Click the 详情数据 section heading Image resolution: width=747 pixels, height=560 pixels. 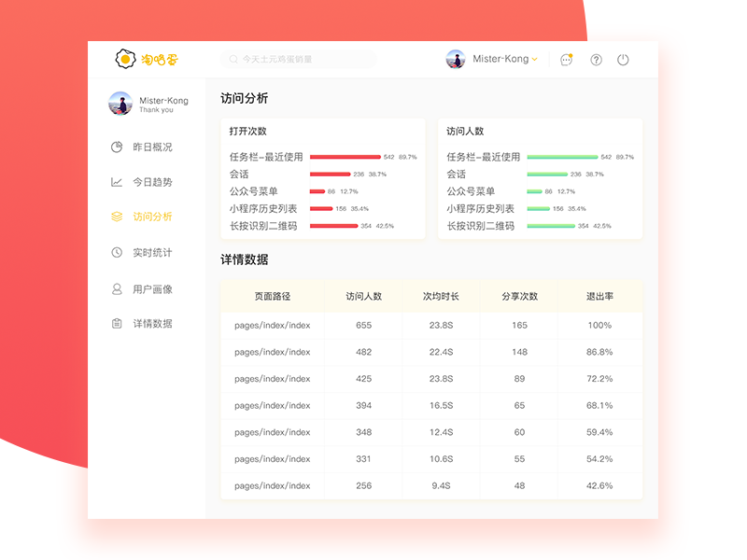point(245,259)
